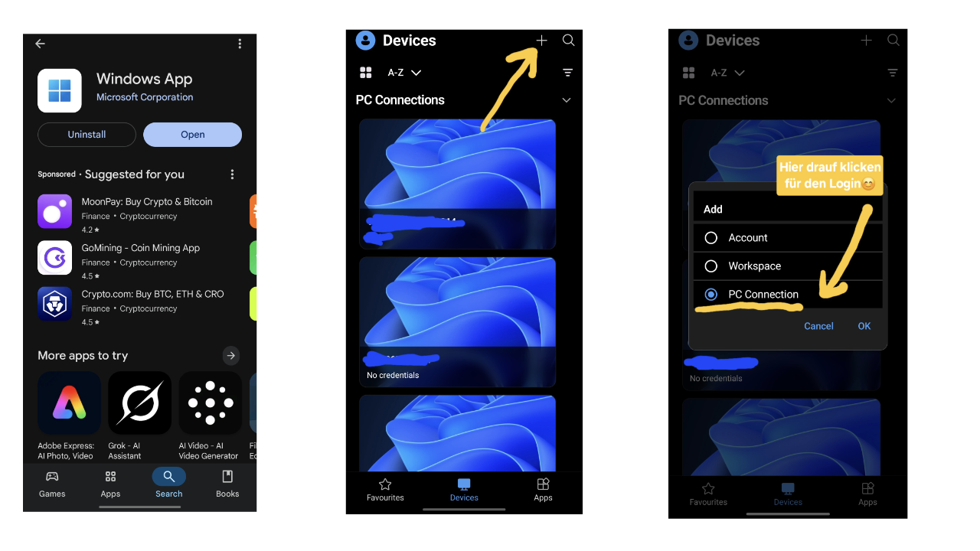
Task: Choose the PC Connection radio button
Action: pyautogui.click(x=711, y=295)
